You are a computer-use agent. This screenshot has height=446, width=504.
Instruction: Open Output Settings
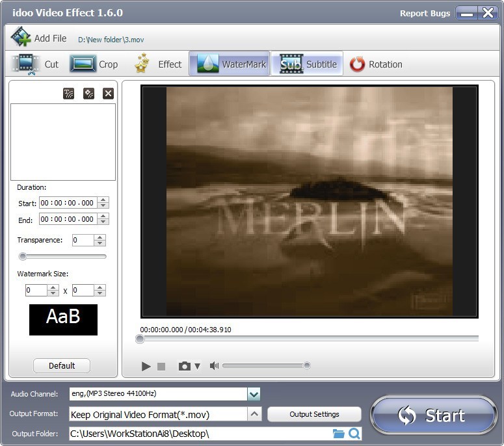pyautogui.click(x=314, y=414)
